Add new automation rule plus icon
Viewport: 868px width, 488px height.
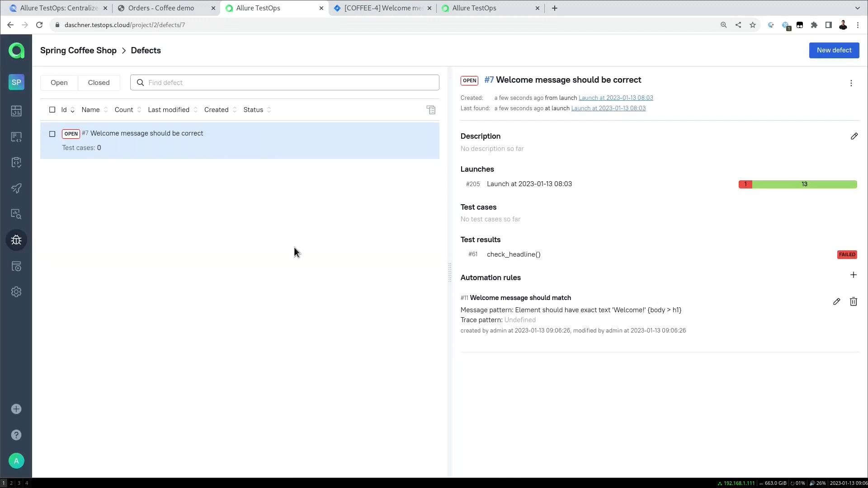pos(853,275)
